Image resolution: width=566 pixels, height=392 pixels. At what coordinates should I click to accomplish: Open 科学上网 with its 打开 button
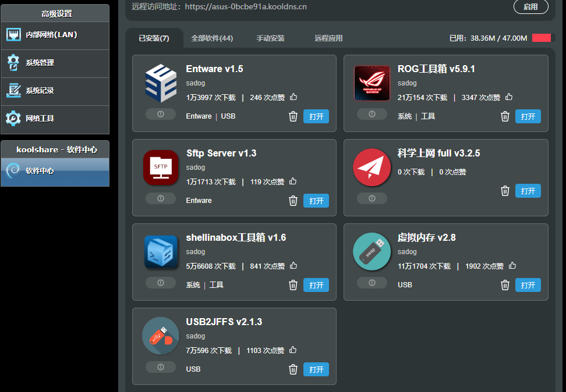[x=528, y=191]
